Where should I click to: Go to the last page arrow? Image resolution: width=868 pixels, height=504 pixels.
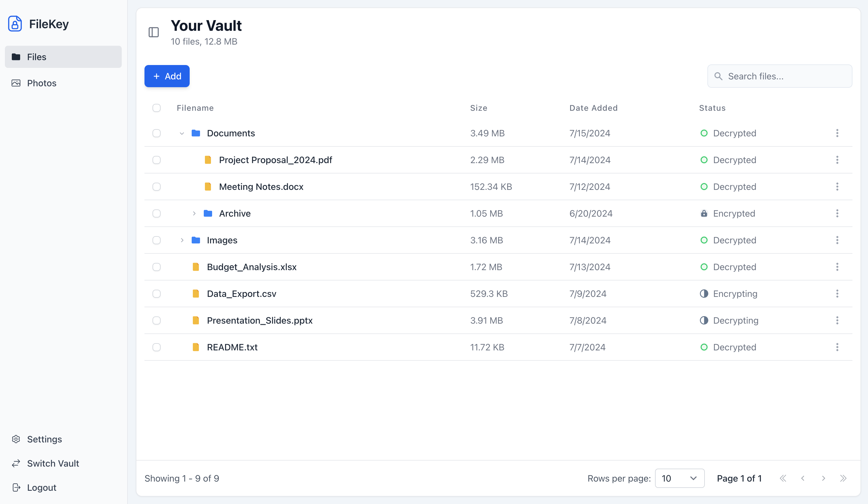point(843,478)
